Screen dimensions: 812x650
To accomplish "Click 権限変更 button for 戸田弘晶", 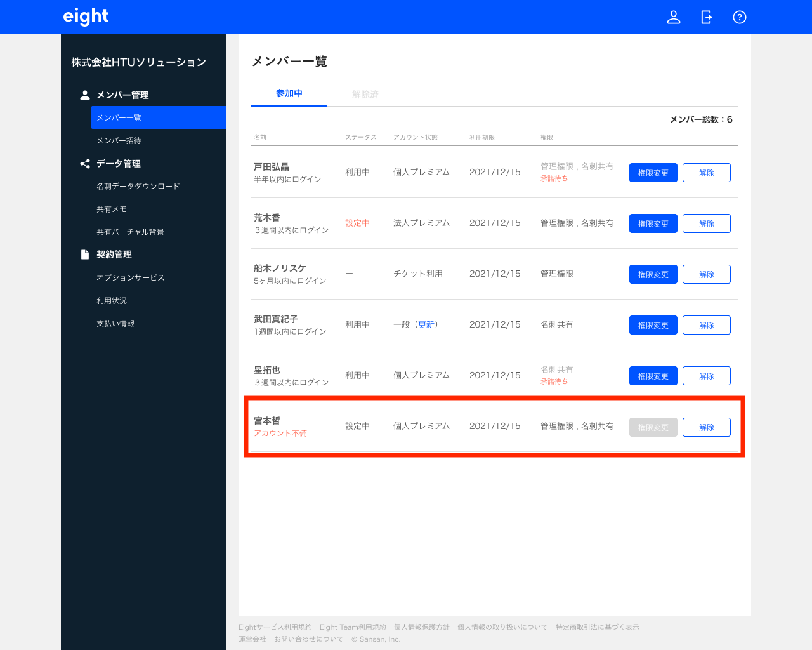I will [x=653, y=173].
